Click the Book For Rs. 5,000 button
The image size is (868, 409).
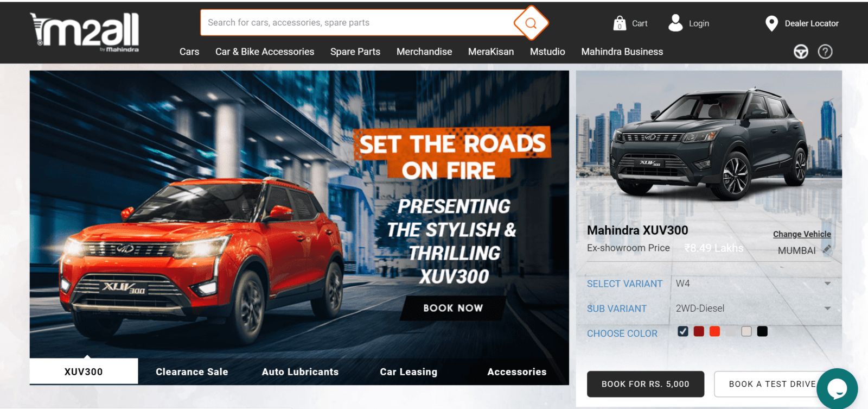[646, 384]
